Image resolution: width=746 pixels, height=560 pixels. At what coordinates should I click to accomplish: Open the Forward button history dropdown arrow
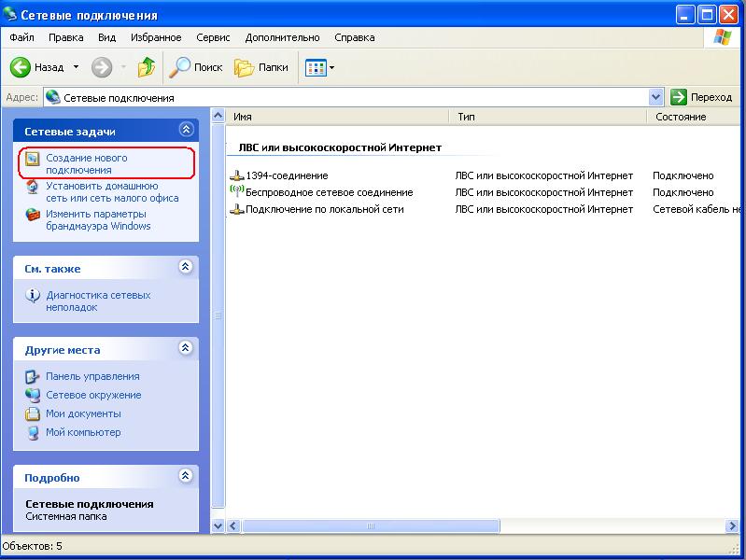pos(123,67)
